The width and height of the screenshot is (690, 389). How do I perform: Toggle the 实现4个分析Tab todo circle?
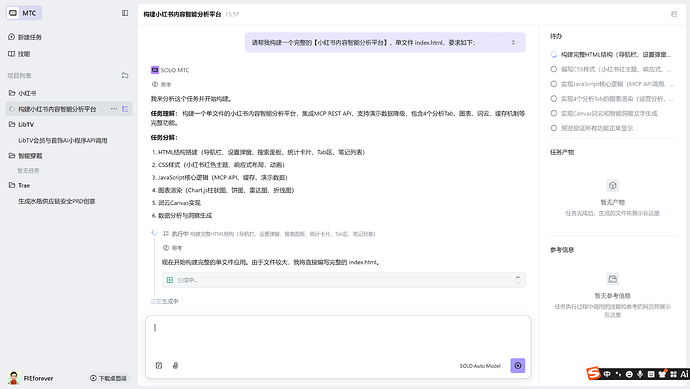point(554,99)
